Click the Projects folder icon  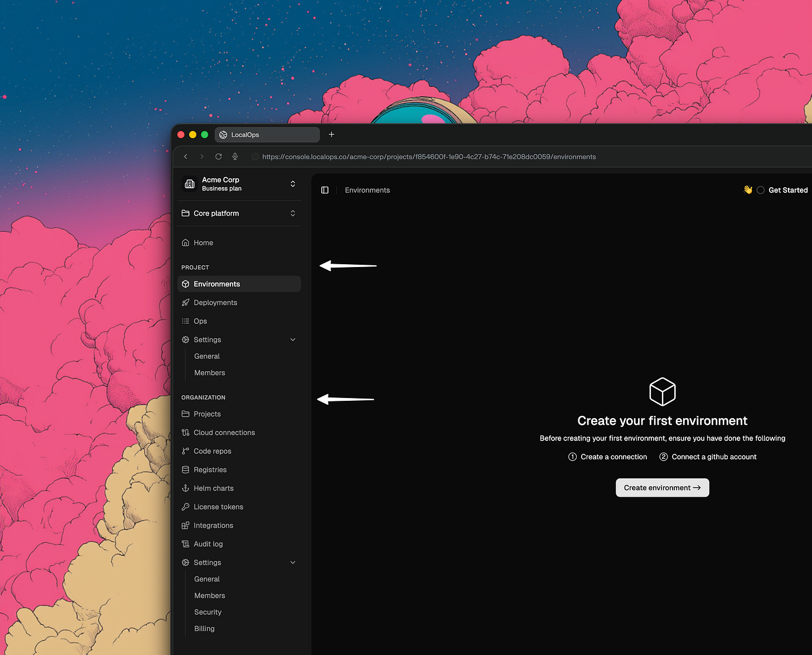[x=186, y=414]
